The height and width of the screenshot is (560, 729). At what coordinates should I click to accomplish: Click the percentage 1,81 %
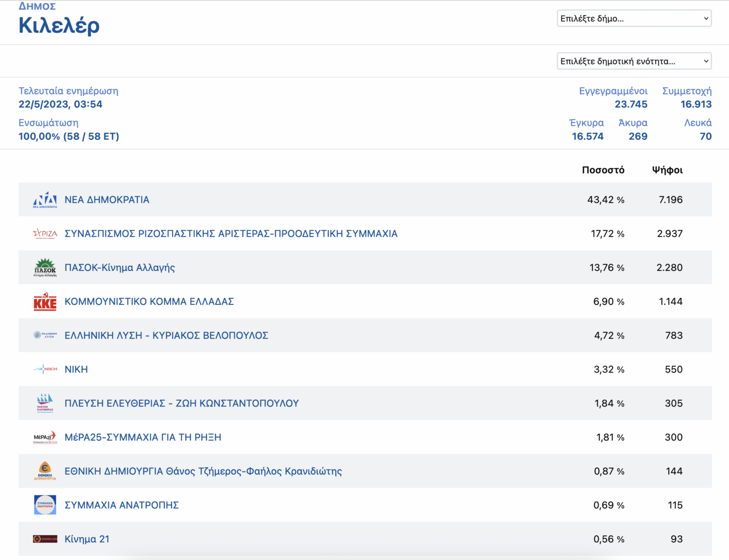point(610,438)
